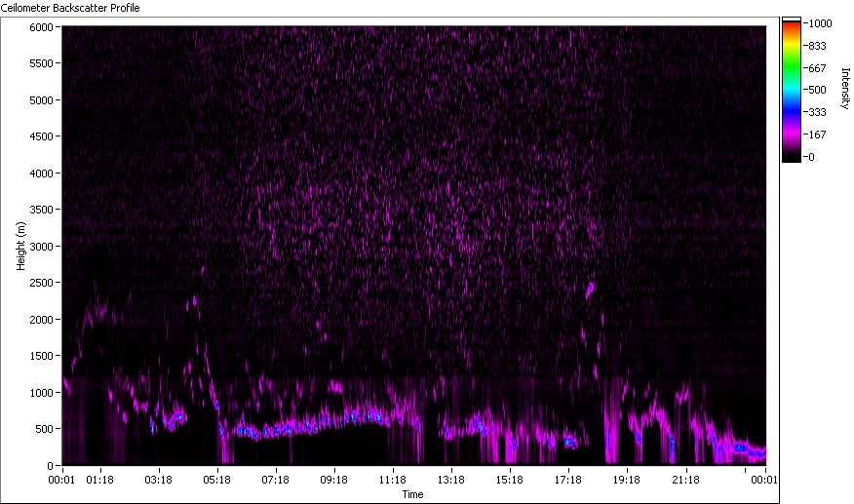The height and width of the screenshot is (504, 854).
Task: Click the 07:18 time tick label
Action: click(275, 480)
